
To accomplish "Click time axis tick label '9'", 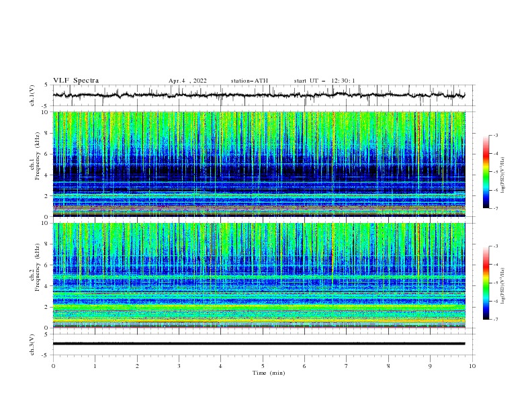I will point(430,366).
